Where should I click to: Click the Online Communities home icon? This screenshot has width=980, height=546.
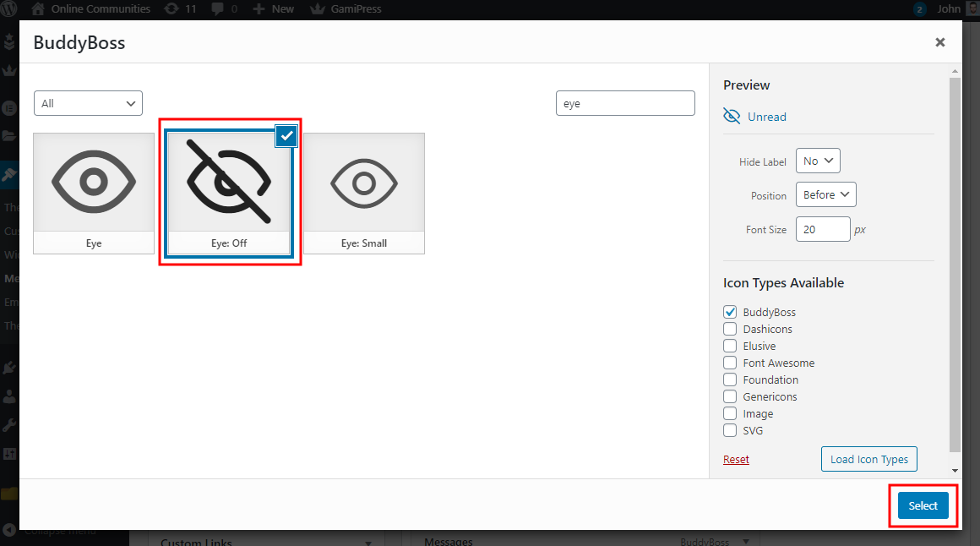click(x=38, y=9)
